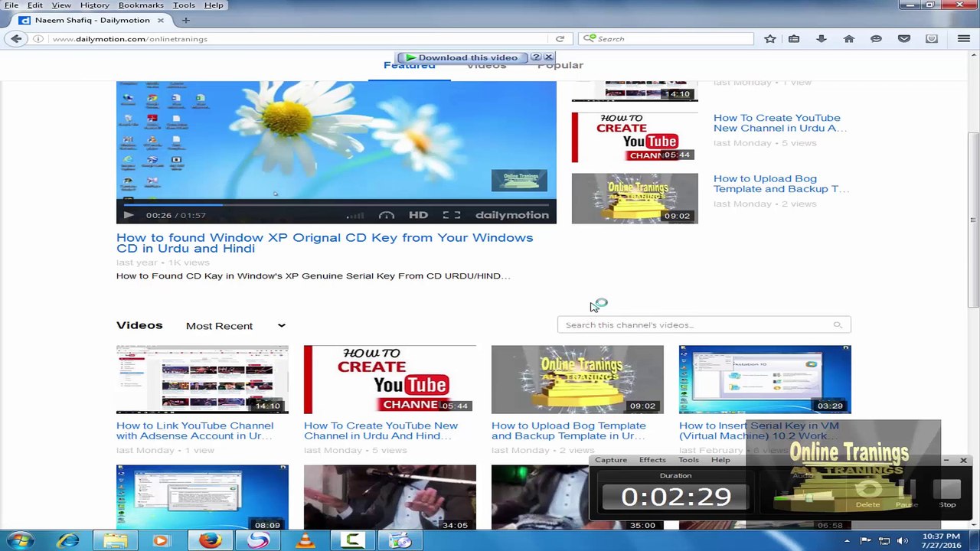Click the Hello chat smiley icon
980x551 pixels.
point(877,38)
